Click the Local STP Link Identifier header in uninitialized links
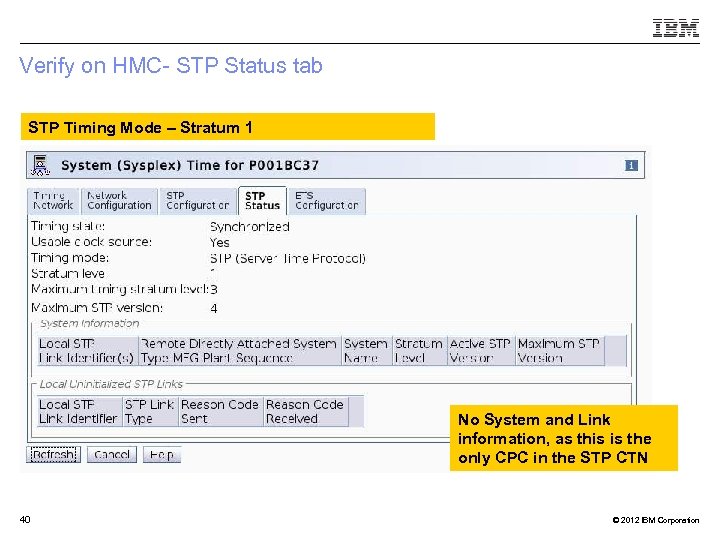Image resolution: width=720 pixels, height=540 pixels. 79,411
